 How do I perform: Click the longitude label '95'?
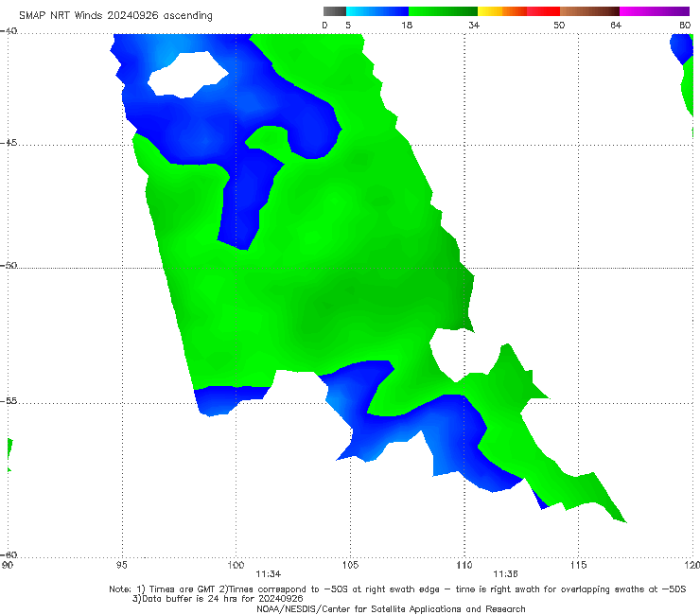[121, 565]
